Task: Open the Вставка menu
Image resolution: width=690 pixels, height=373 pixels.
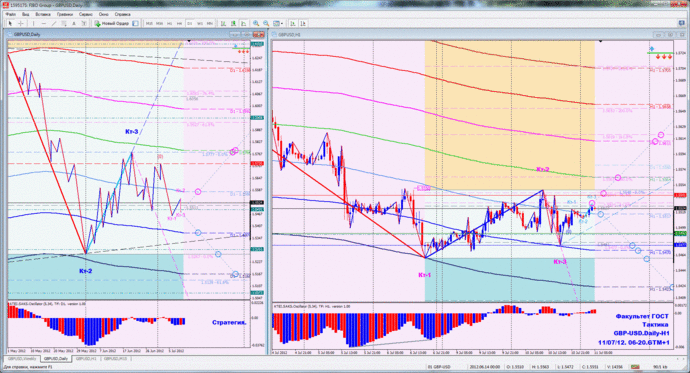Action: pyautogui.click(x=43, y=14)
